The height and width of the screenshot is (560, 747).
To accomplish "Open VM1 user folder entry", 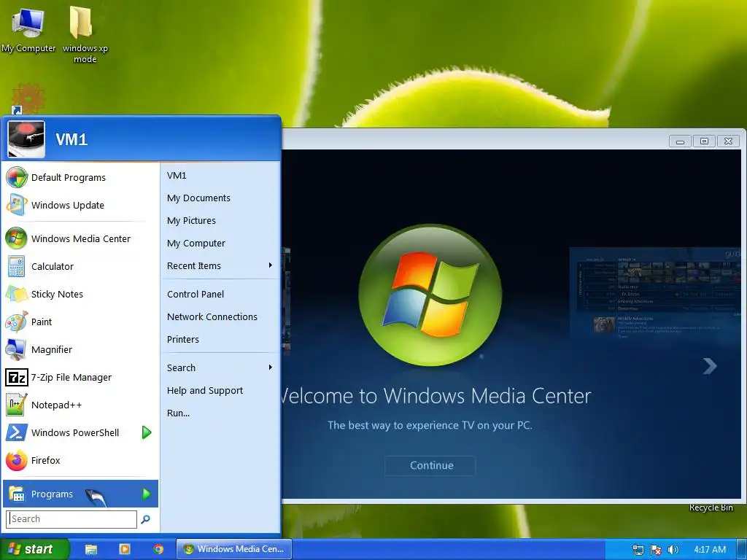I will tap(177, 175).
